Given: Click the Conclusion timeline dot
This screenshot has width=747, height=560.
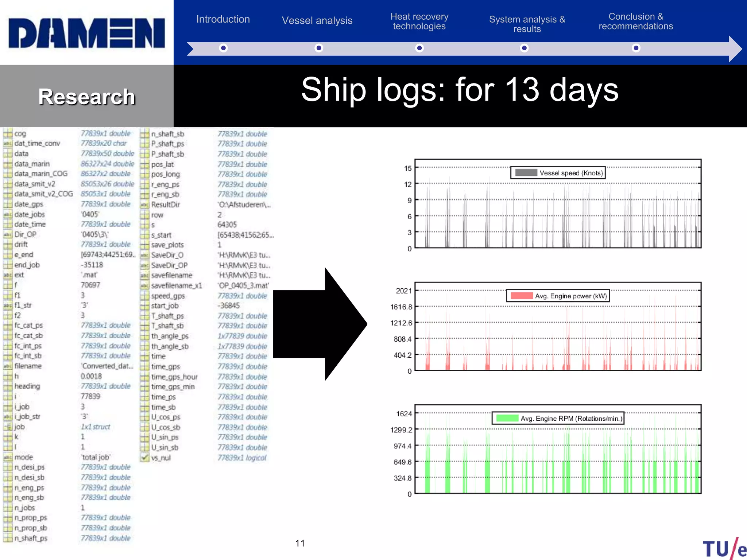Looking at the screenshot, I should click(636, 48).
